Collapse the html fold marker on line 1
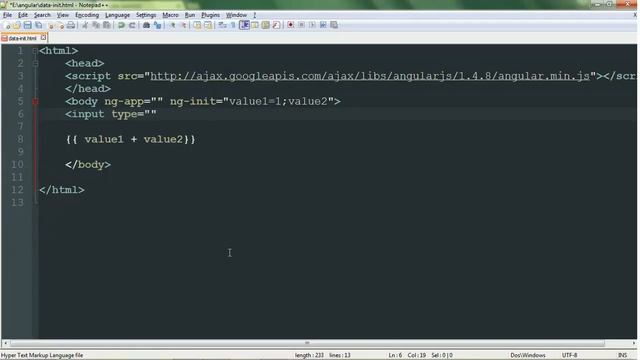 [x=35, y=51]
